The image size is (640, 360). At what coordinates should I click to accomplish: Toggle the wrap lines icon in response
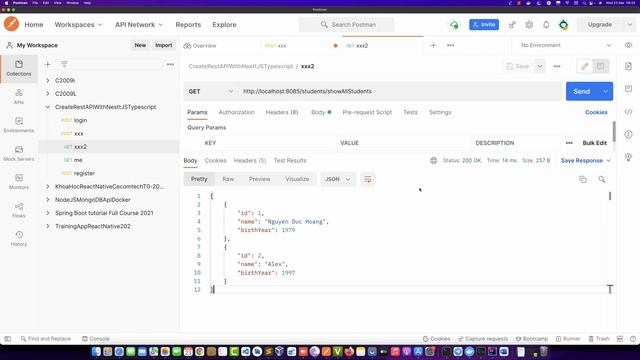(367, 179)
